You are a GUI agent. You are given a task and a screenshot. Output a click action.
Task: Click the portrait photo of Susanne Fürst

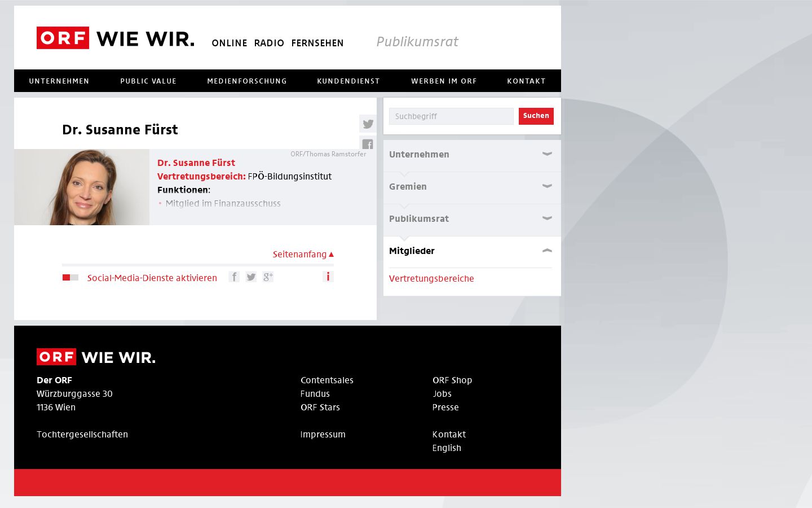[82, 187]
